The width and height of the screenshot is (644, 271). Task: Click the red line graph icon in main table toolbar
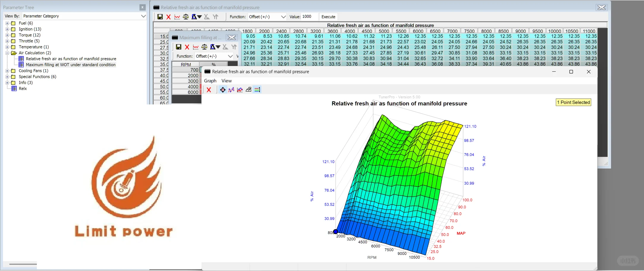[x=177, y=17]
